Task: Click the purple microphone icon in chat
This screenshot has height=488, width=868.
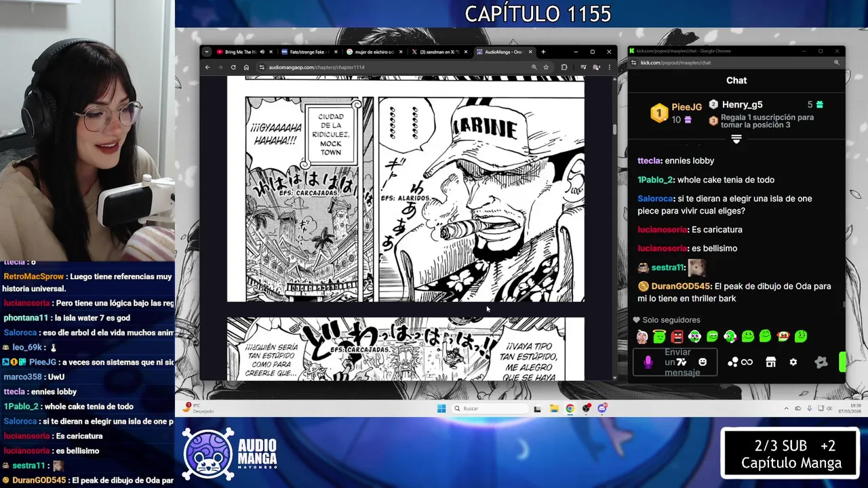Action: [648, 363]
